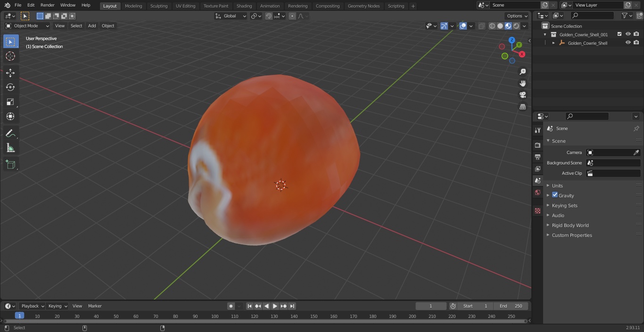Switch perspective/orthographic grid icon
Viewport: 644px width, 332px height.
pyautogui.click(x=522, y=106)
